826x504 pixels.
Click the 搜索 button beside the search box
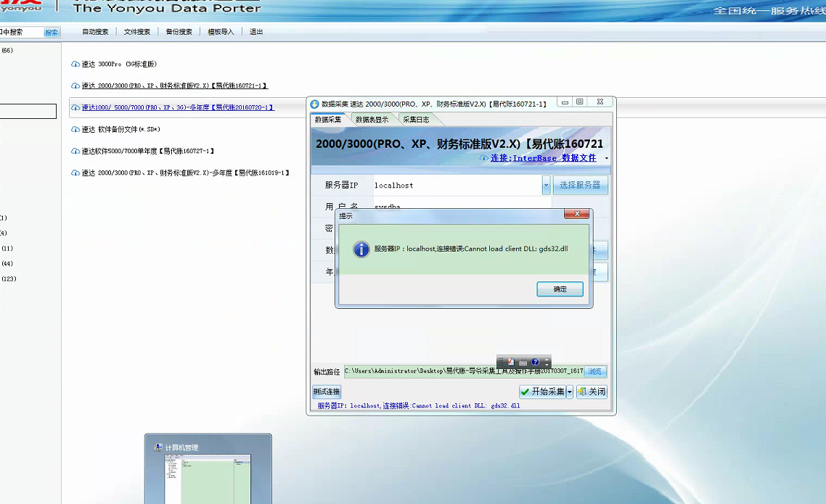52,33
